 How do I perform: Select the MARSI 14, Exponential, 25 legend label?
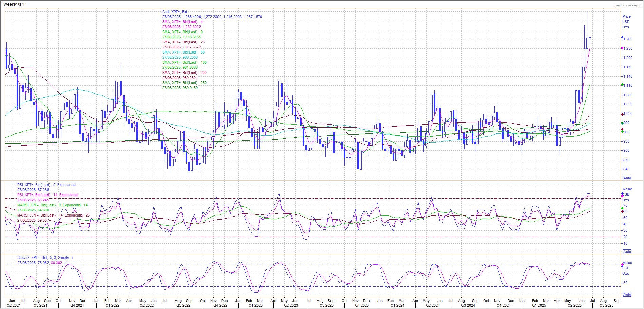[x=54, y=215]
